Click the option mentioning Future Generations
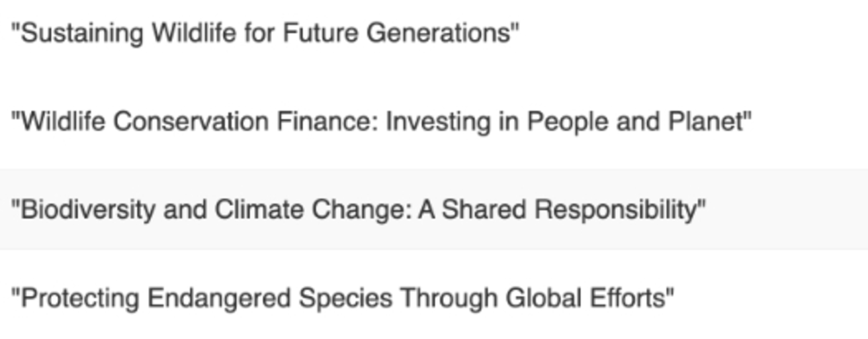 click(x=434, y=33)
